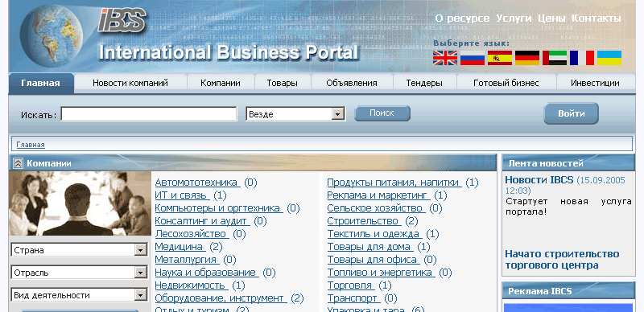Viewport: 644px width, 312px height.
Task: Open the Недвижимость category link
Action: tap(191, 285)
